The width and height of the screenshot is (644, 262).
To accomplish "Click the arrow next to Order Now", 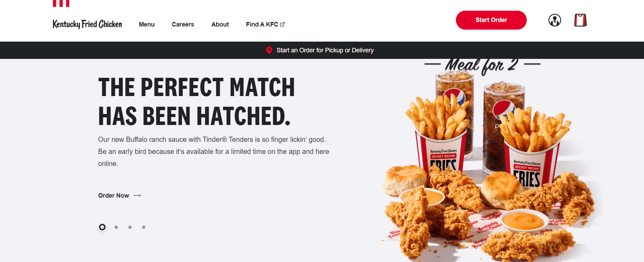I will click(137, 196).
